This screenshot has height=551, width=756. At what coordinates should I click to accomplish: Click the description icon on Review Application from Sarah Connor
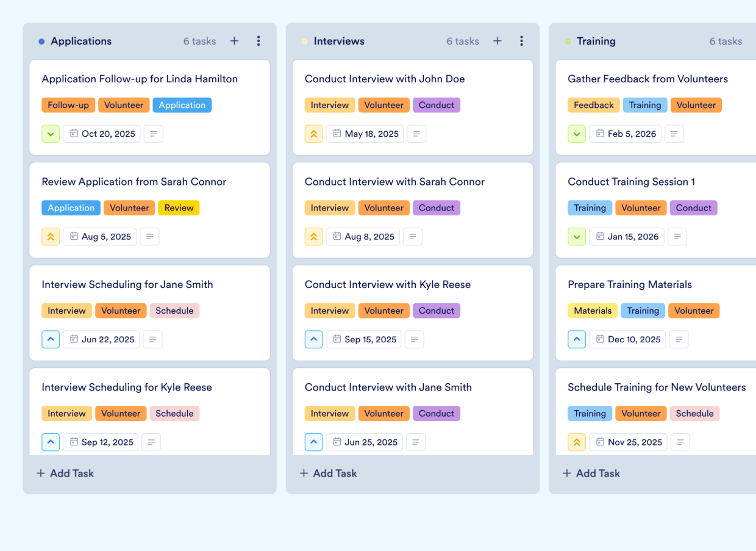click(x=149, y=236)
